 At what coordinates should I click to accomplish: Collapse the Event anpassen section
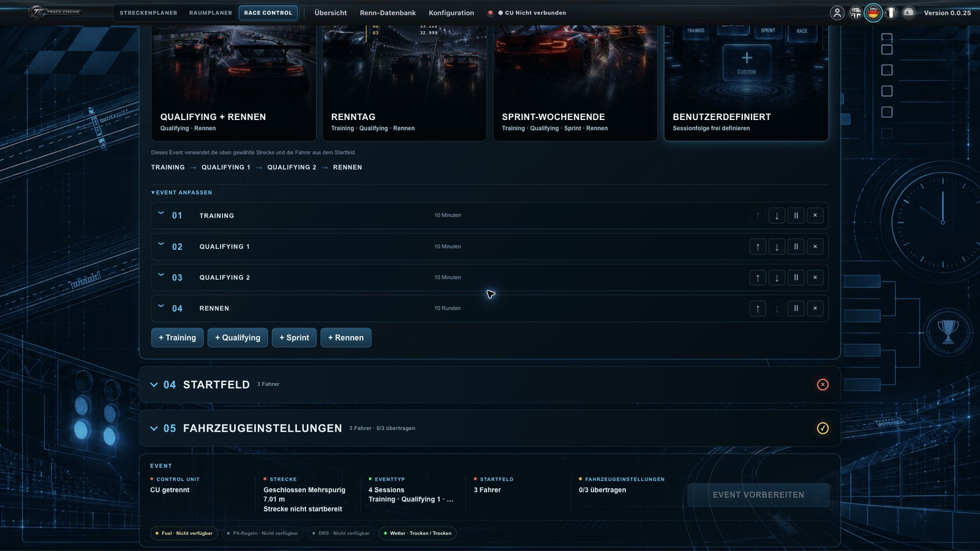click(181, 192)
